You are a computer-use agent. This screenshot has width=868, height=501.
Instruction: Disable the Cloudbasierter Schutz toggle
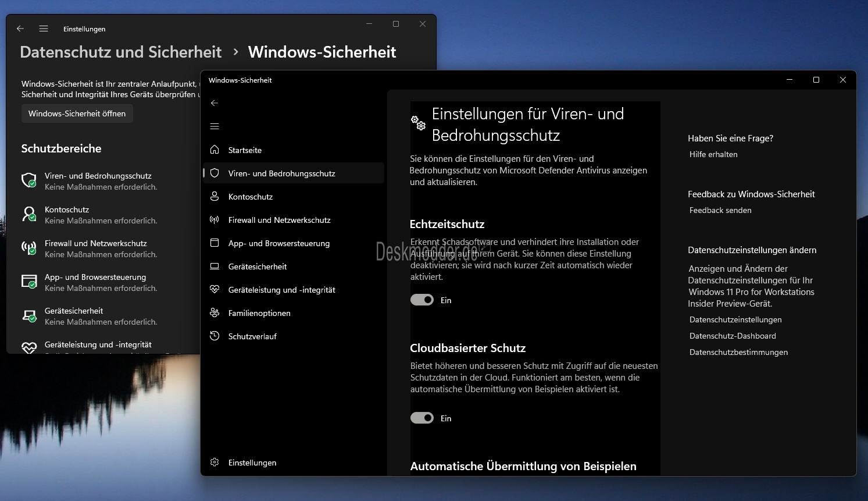(422, 418)
